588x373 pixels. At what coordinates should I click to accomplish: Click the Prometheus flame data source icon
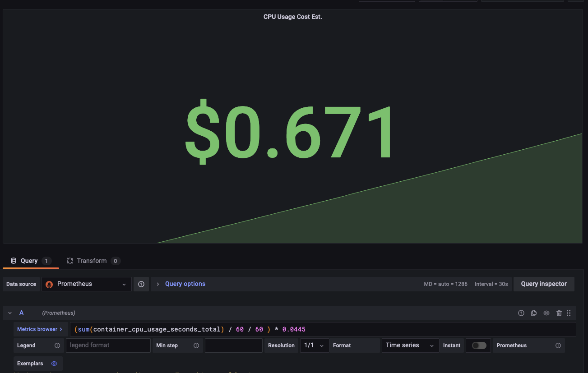tap(49, 284)
